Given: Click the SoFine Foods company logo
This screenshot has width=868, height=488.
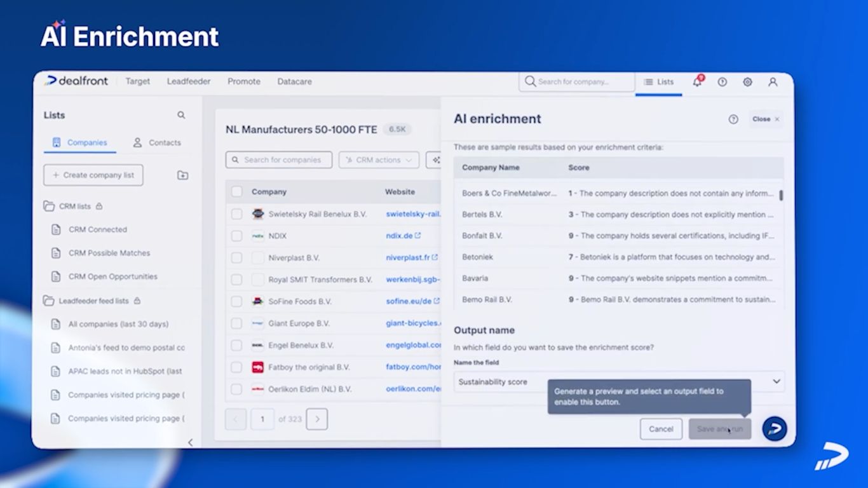Looking at the screenshot, I should (258, 301).
